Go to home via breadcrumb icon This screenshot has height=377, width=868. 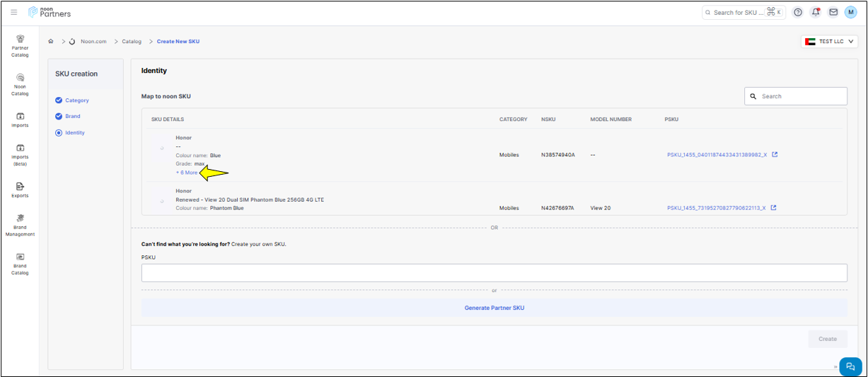tap(51, 42)
